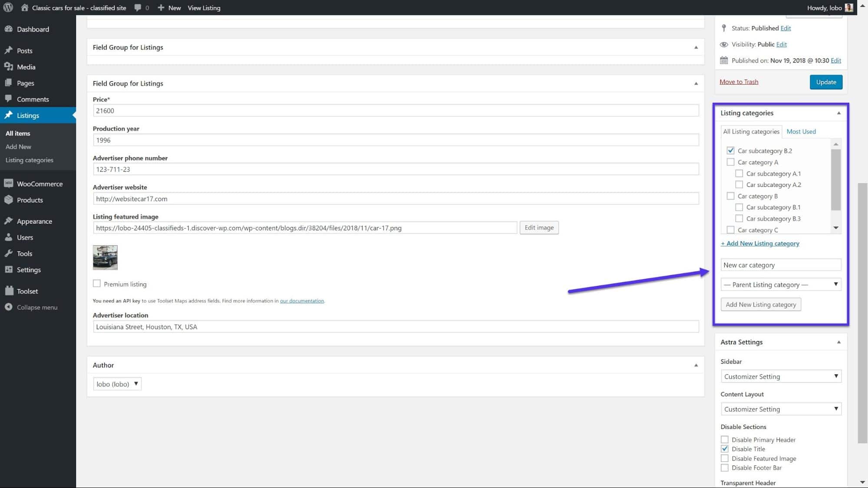
Task: Select Most Used listing categories tab
Action: click(x=801, y=131)
